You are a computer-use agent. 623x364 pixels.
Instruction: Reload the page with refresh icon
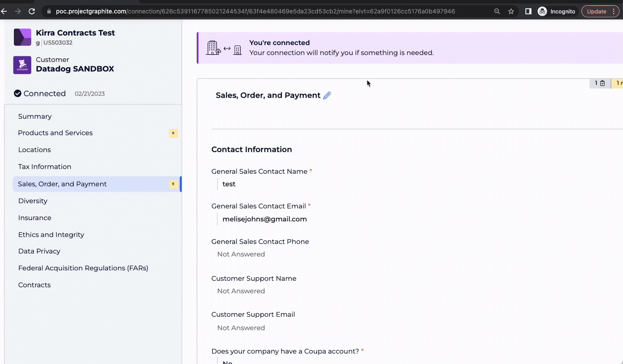pos(32,11)
